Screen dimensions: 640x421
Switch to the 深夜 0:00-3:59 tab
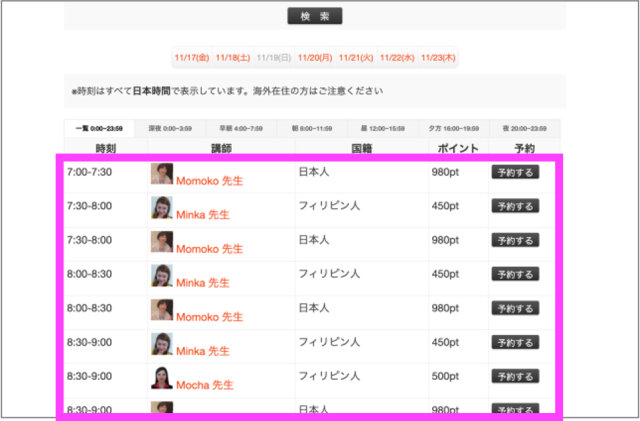pyautogui.click(x=169, y=129)
